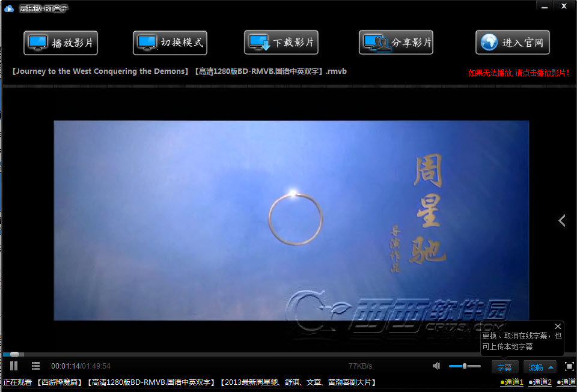The image size is (577, 392).
Task: Click the red 如果无法播放 hint text
Action: [519, 73]
